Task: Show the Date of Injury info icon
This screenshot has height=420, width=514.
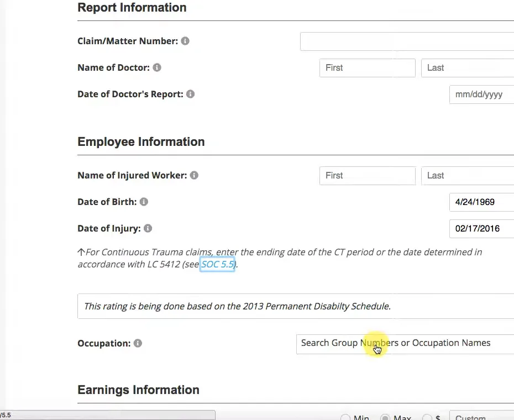Action: click(148, 228)
